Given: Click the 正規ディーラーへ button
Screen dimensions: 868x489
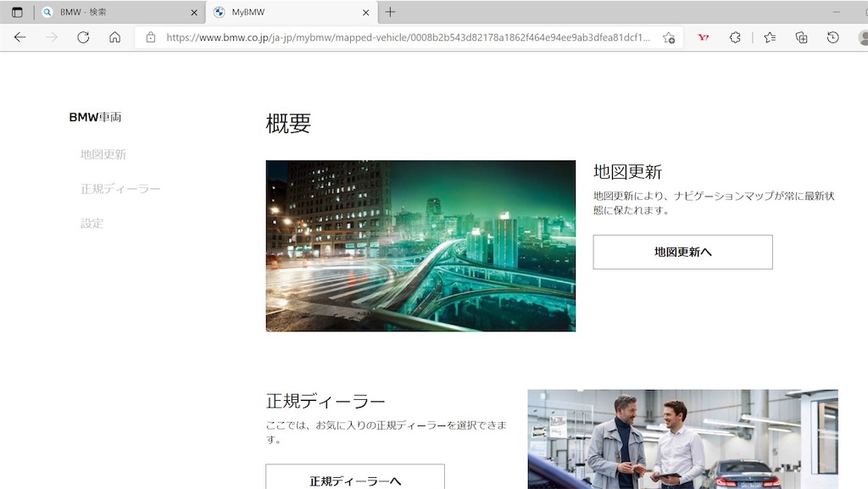Looking at the screenshot, I should 355,477.
